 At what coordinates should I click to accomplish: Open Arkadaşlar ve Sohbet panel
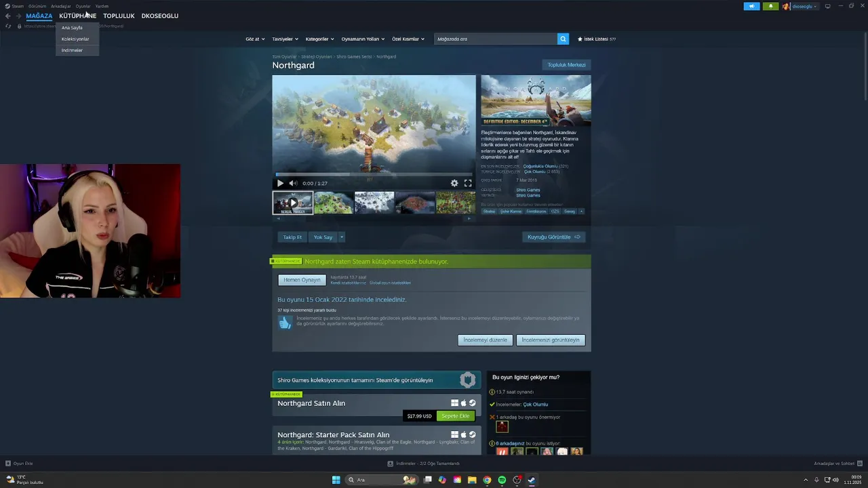tap(837, 464)
